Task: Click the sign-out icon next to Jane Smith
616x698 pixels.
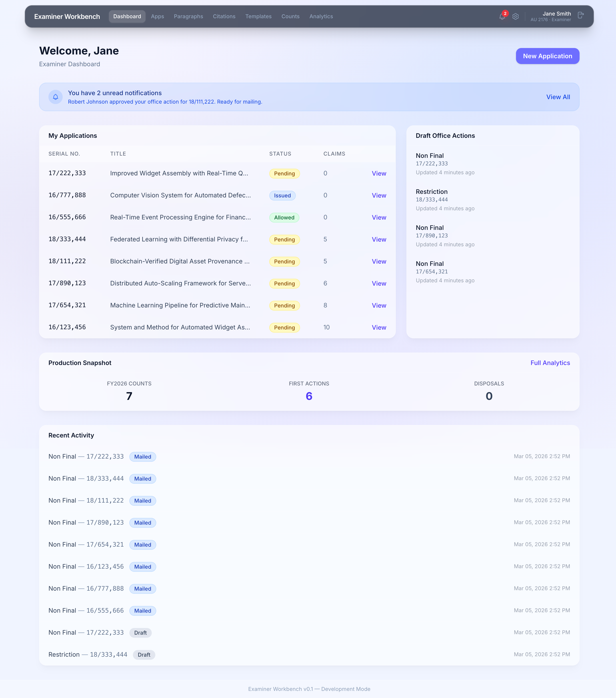Action: [580, 15]
